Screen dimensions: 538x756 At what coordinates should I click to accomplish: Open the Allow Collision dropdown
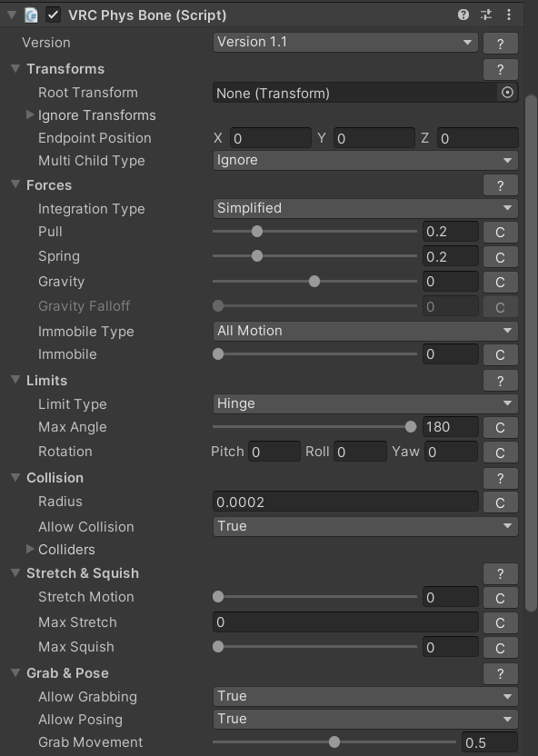(x=365, y=526)
